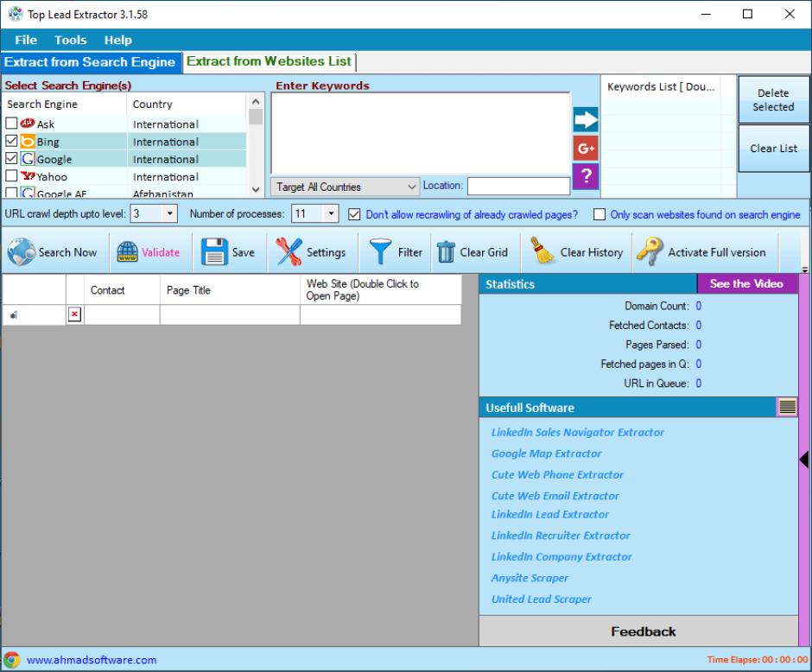The width and height of the screenshot is (812, 672).
Task: Check the Yahoo search engine checkbox
Action: tap(11, 176)
